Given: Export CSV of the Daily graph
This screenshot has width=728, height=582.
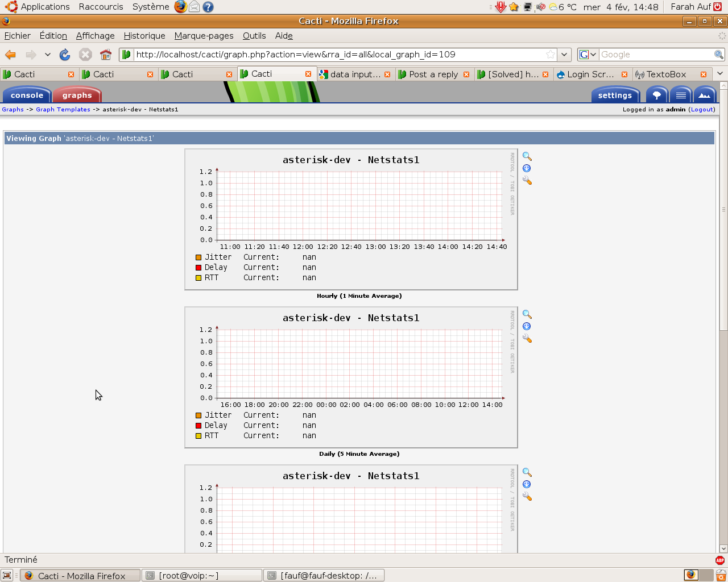Looking at the screenshot, I should tap(527, 326).
